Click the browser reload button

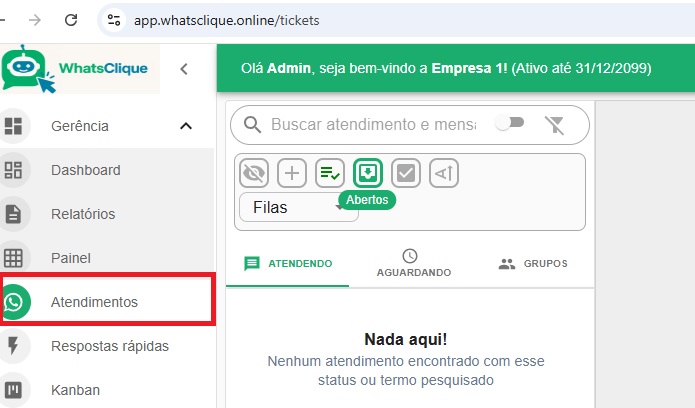(x=71, y=20)
